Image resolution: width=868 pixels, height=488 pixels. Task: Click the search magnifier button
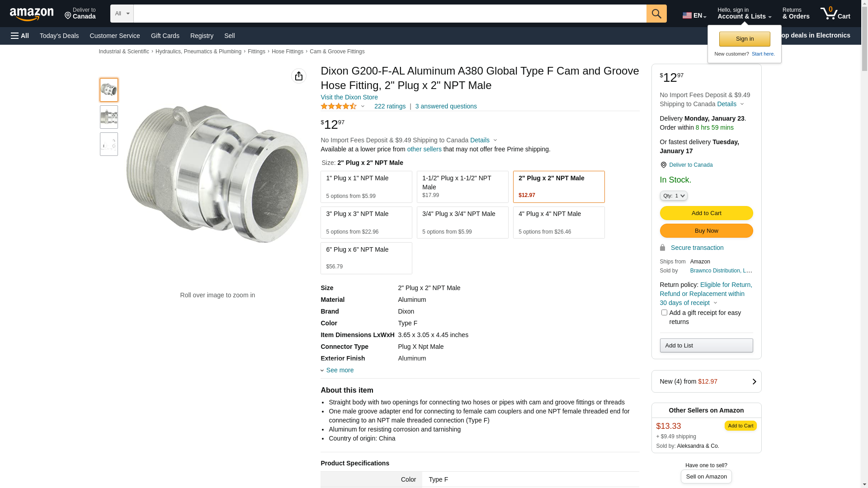656,14
